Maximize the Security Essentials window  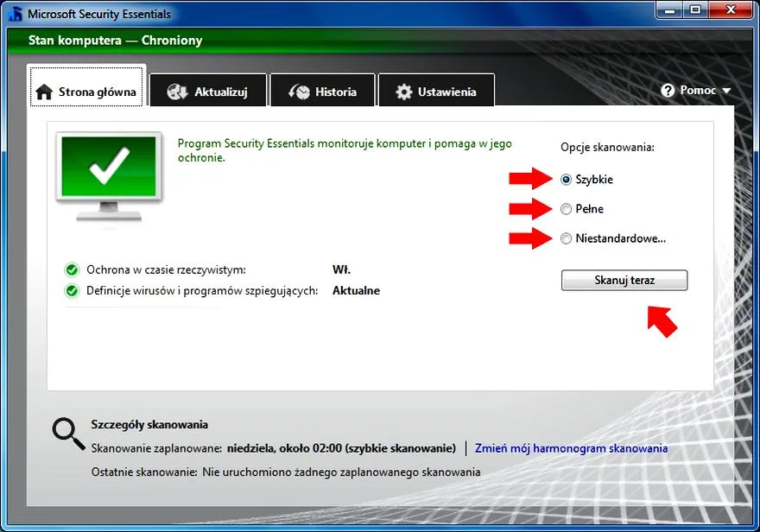[x=695, y=9]
